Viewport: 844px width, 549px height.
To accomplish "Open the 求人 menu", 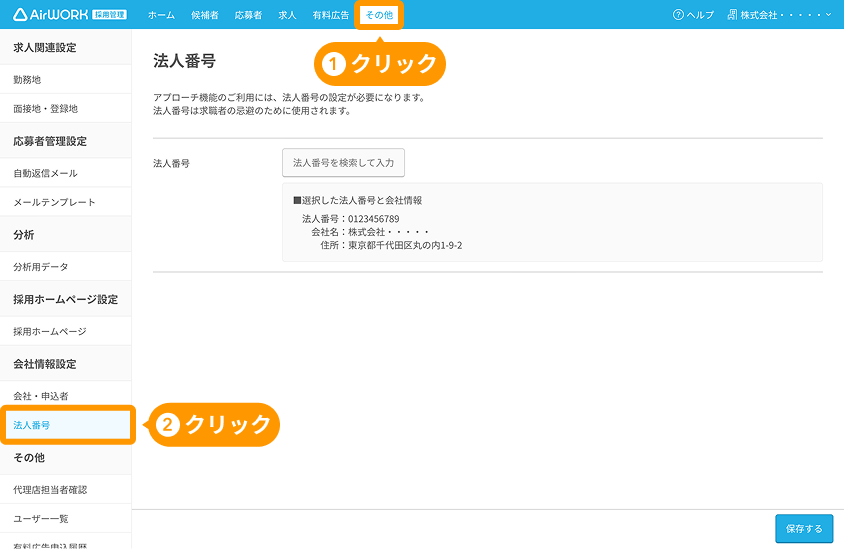I will (287, 15).
